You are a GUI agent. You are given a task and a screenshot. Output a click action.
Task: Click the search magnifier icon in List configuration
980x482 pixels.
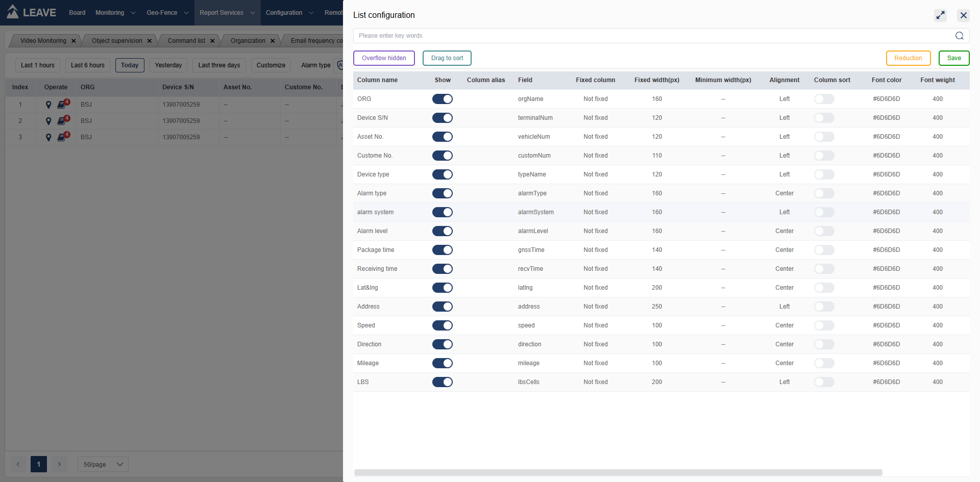(x=959, y=36)
